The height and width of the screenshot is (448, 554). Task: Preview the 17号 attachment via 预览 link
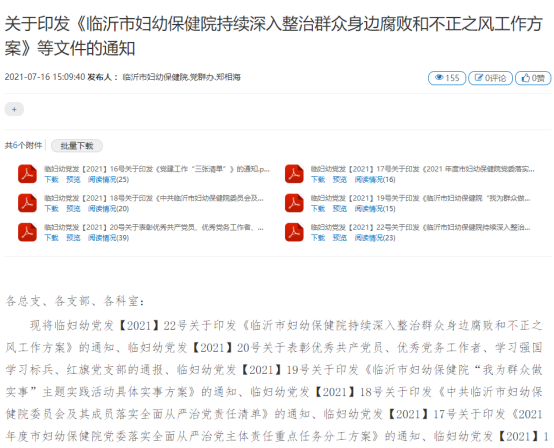[x=340, y=179]
